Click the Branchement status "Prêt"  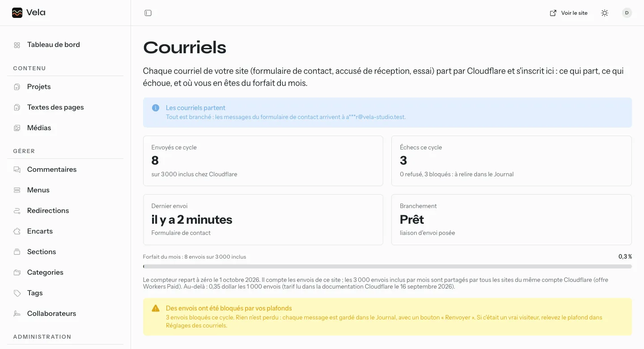412,220
